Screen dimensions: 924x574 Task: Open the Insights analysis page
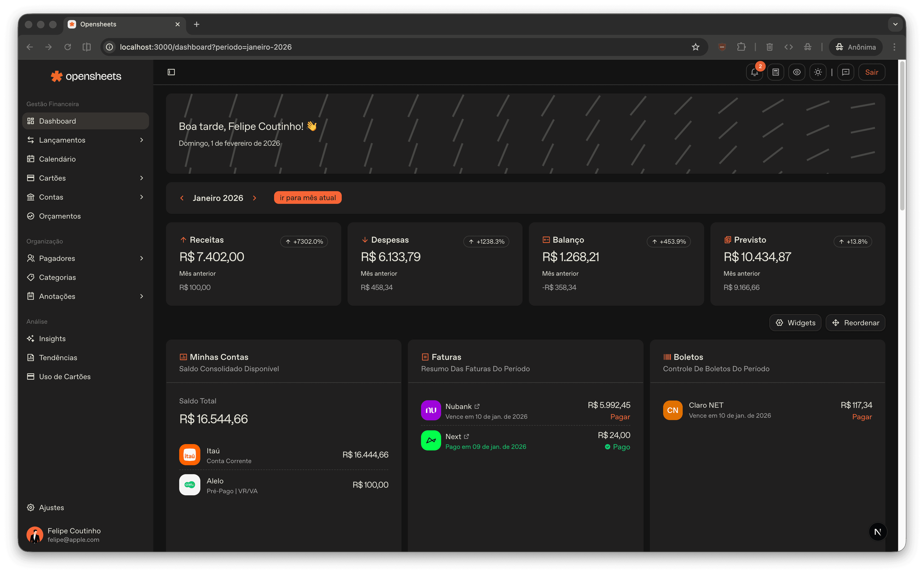52,338
